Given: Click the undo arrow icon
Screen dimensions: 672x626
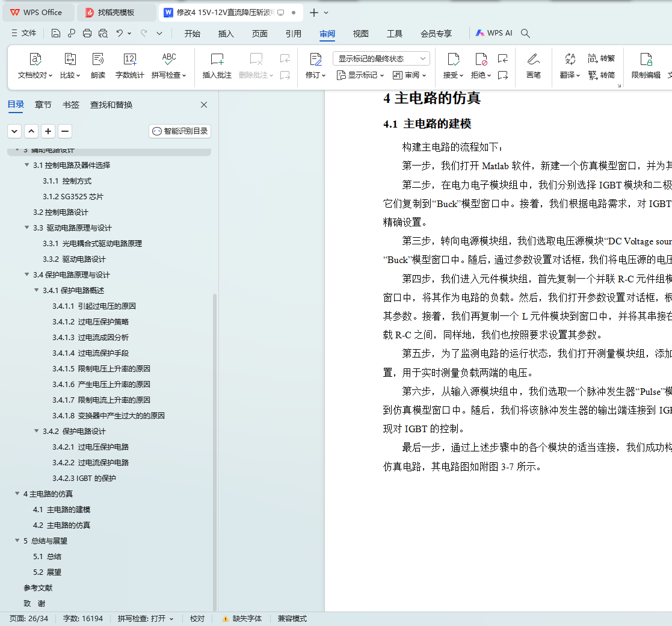Looking at the screenshot, I should coord(120,33).
